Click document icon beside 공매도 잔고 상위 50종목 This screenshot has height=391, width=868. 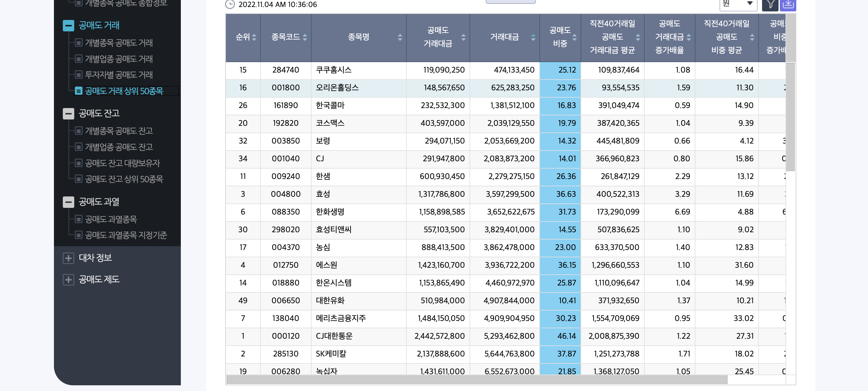click(x=78, y=179)
